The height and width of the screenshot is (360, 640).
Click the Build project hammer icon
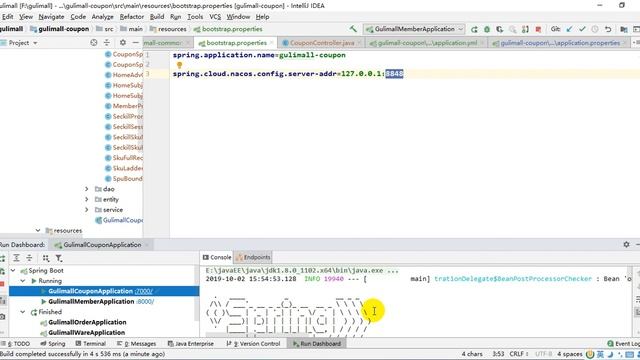point(353,29)
